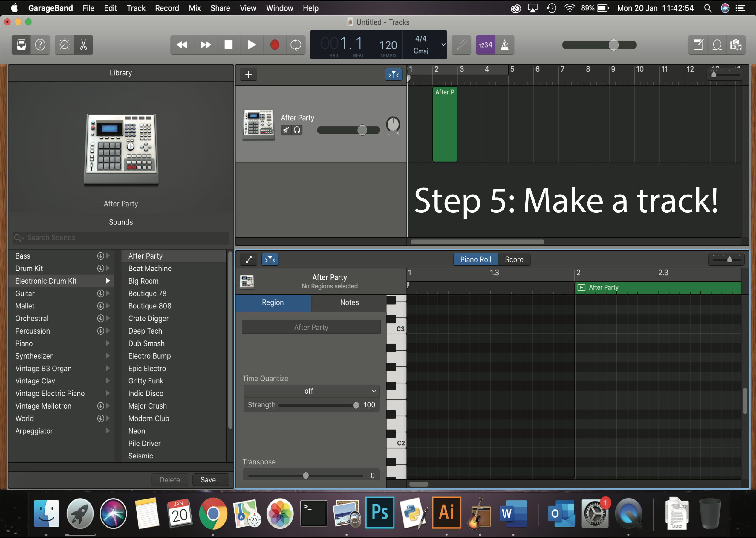Click the After Party track pan knob

393,124
